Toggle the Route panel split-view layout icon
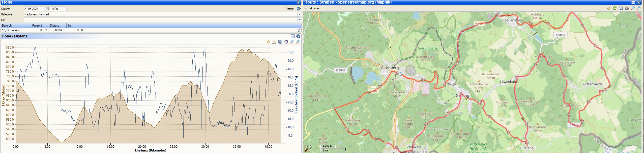Viewport: 644px width, 153px height. tap(633, 2)
